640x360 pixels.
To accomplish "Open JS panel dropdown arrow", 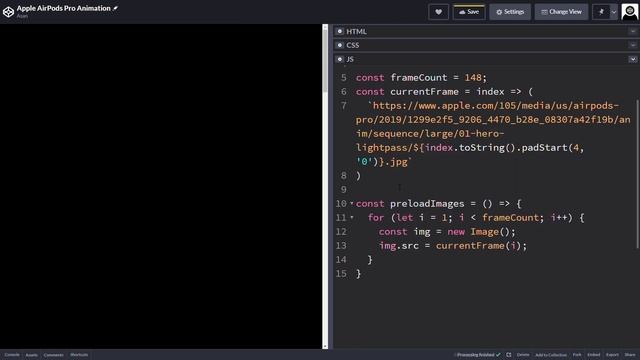I will [x=633, y=59].
